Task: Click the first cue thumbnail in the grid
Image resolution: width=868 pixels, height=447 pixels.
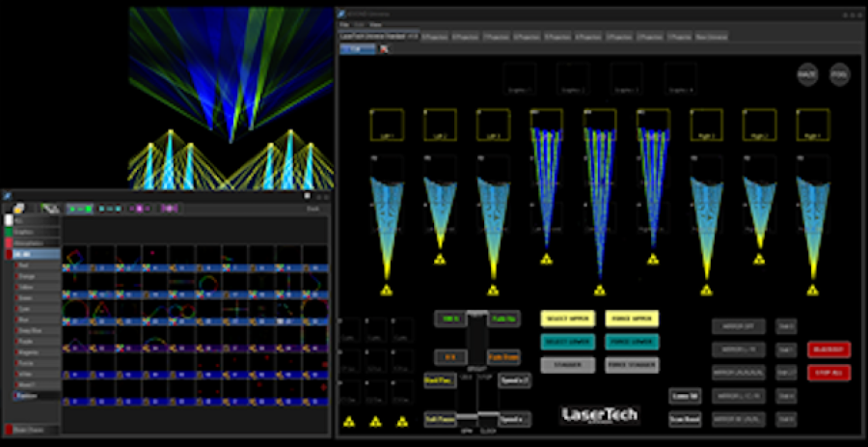Action: coord(75,256)
